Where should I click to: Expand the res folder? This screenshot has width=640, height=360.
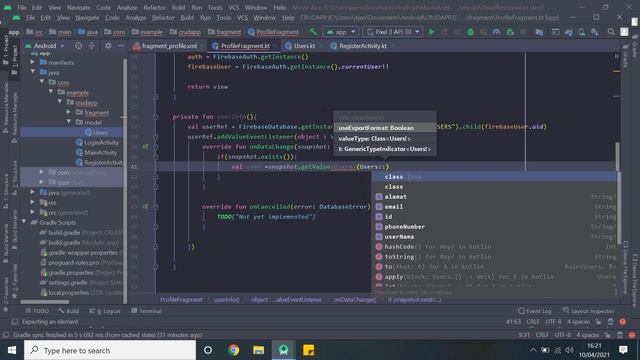click(x=32, y=202)
